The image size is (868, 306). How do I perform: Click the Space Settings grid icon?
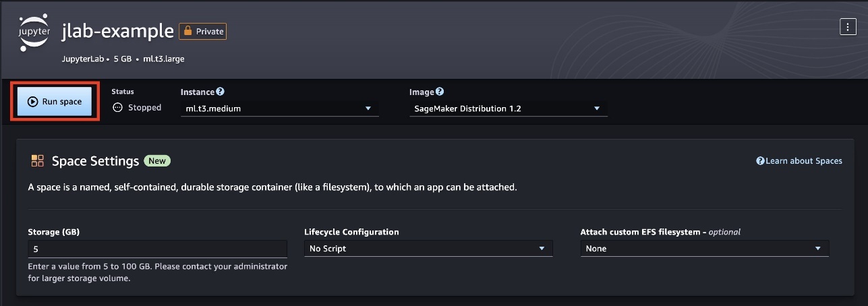pos(37,161)
